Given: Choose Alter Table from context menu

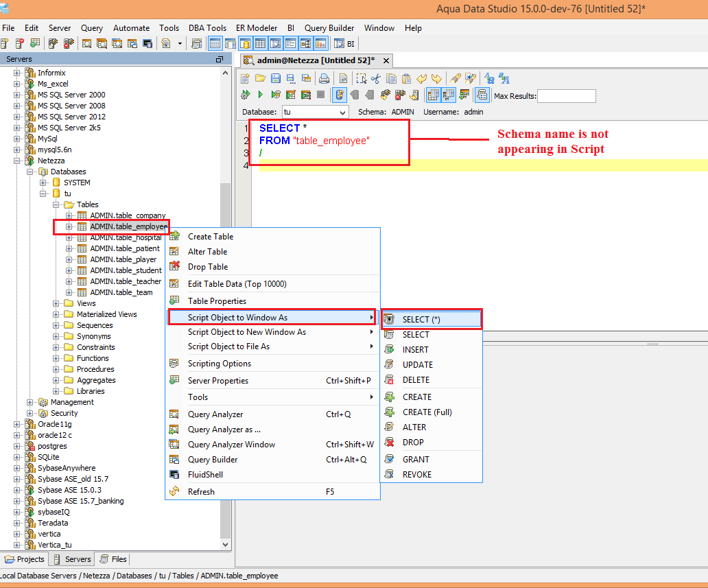Looking at the screenshot, I should coord(273,252).
